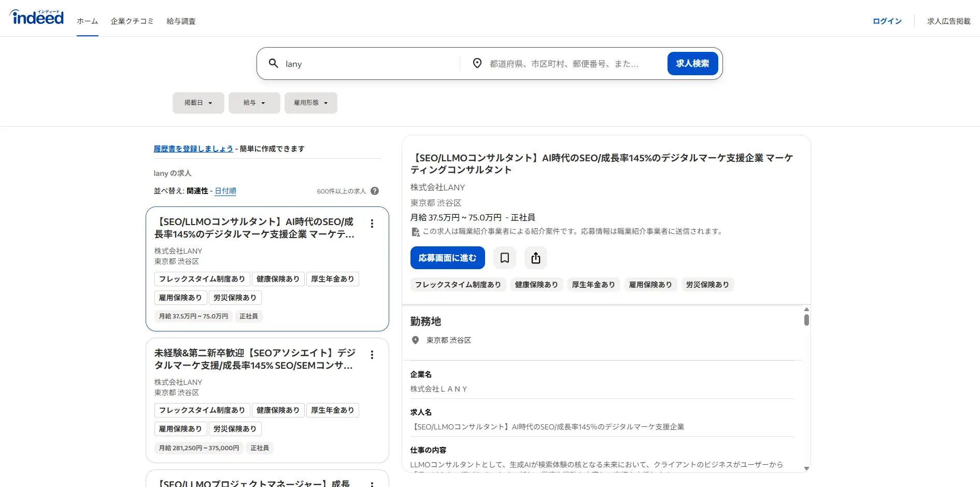Open the 未経験&第二新卒歓迎【SEOアソシエイト】 job card title

254,359
